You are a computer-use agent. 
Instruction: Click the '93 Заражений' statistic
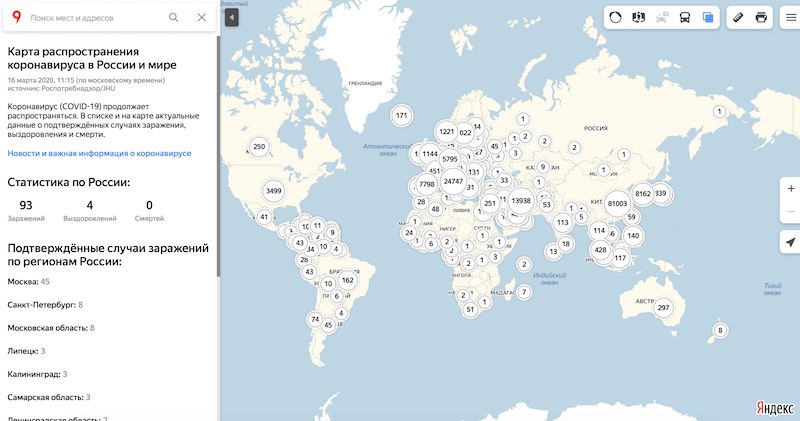pyautogui.click(x=26, y=211)
